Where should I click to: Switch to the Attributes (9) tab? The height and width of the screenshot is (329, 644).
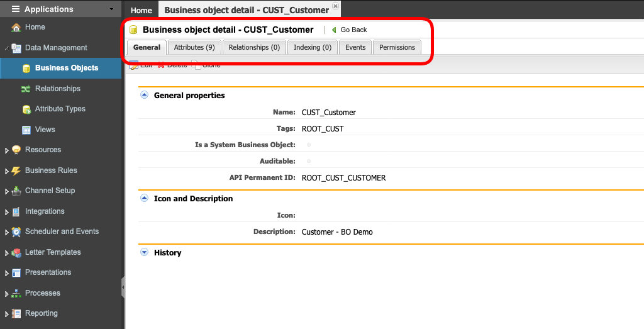(x=194, y=47)
